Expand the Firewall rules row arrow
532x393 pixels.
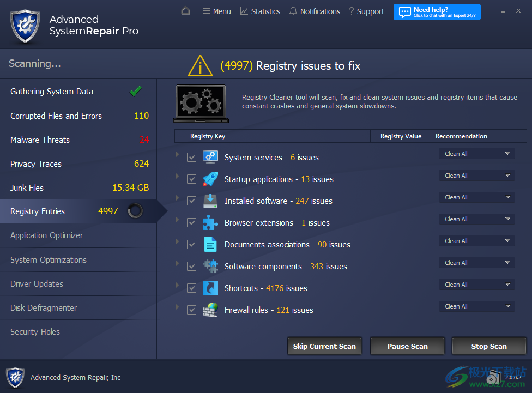(x=177, y=307)
